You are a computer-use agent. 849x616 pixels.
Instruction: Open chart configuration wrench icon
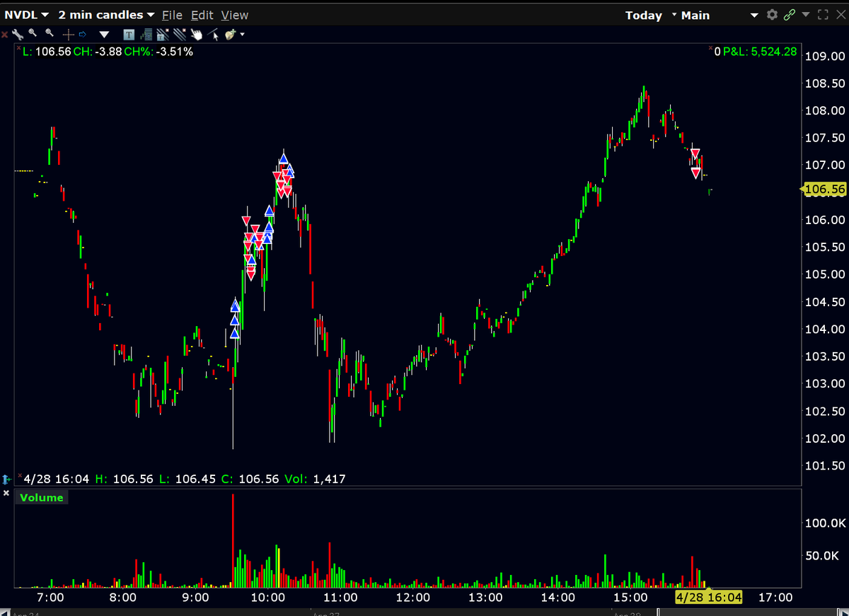[17, 35]
